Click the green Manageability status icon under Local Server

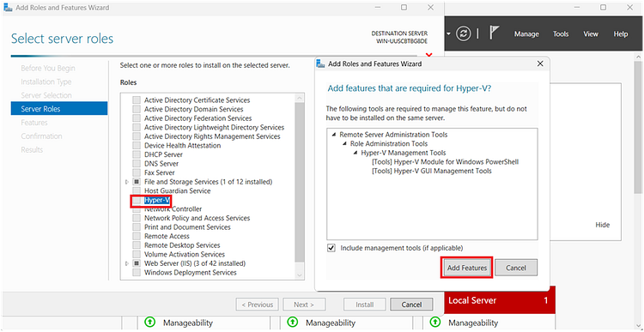click(x=434, y=323)
